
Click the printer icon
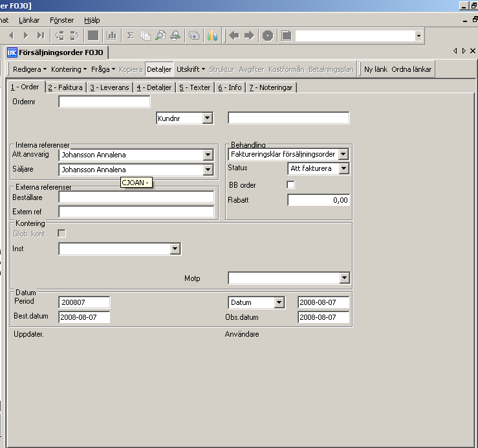(x=175, y=36)
